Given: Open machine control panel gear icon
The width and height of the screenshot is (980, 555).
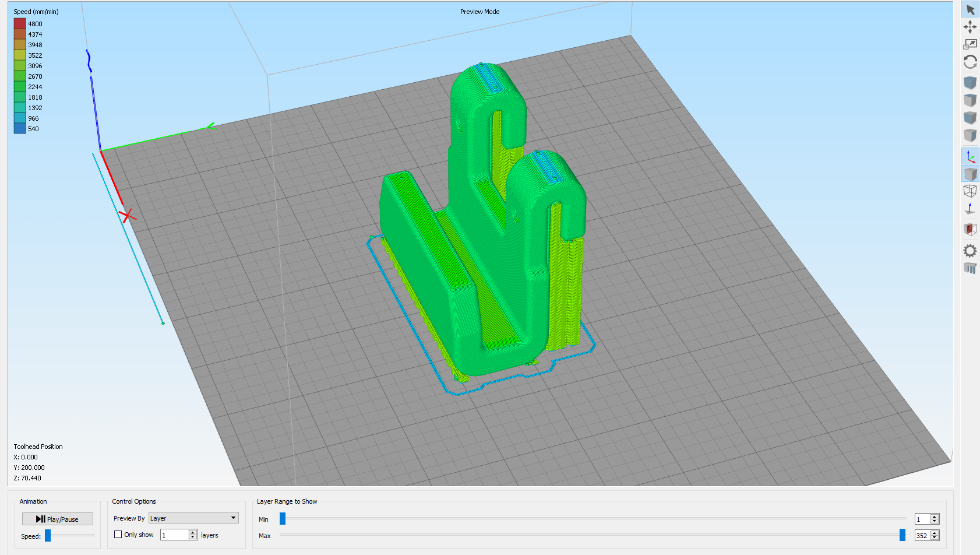Looking at the screenshot, I should [x=970, y=251].
